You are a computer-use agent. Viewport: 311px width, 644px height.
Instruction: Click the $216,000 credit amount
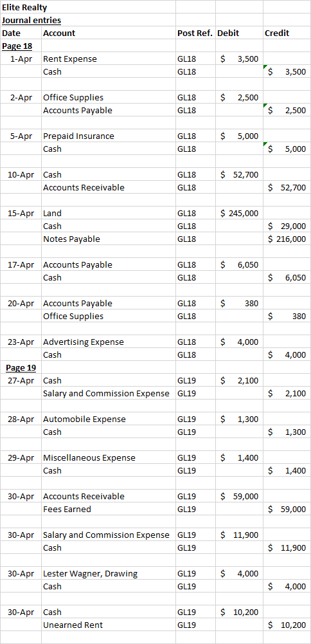tap(287, 239)
